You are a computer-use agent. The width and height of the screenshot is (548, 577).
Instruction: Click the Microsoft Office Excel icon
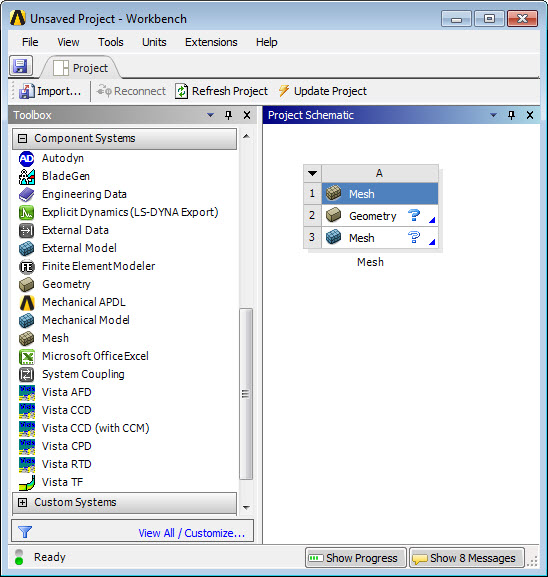pyautogui.click(x=26, y=357)
